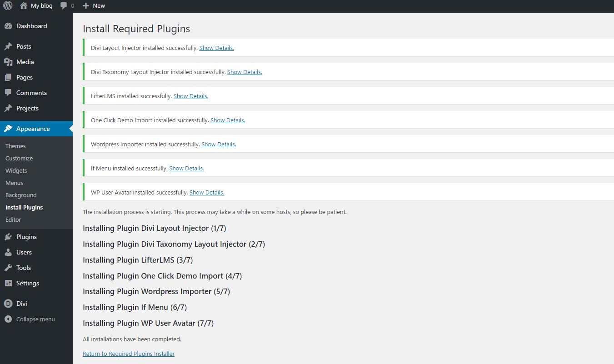The image size is (614, 364).
Task: Click the Collapse menu arrow icon
Action: click(8, 319)
